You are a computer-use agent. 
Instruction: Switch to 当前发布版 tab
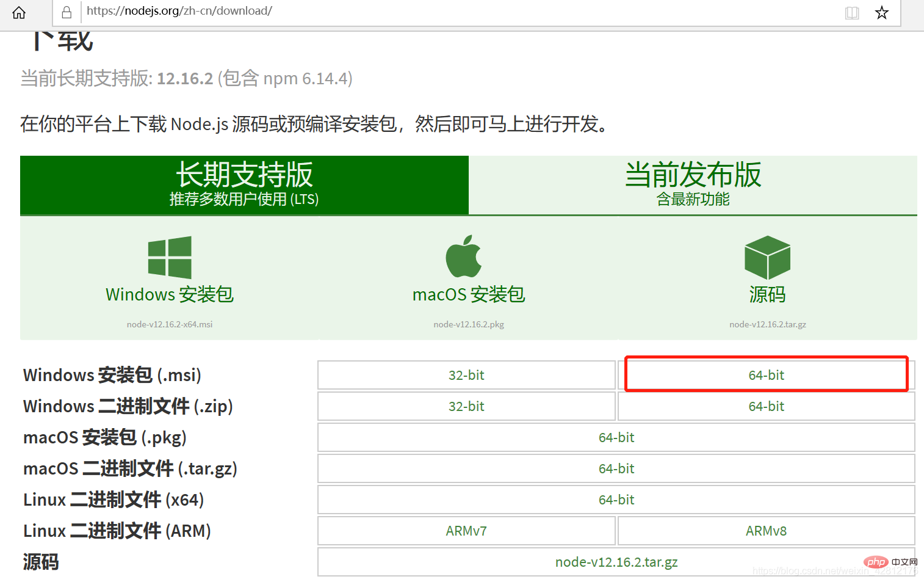(x=693, y=185)
